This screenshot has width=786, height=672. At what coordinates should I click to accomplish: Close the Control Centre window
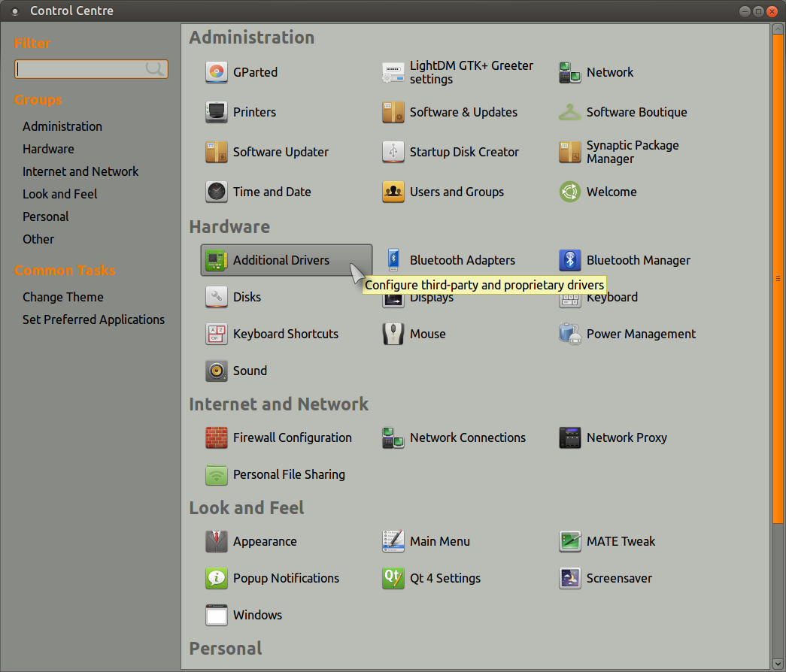tap(772, 11)
